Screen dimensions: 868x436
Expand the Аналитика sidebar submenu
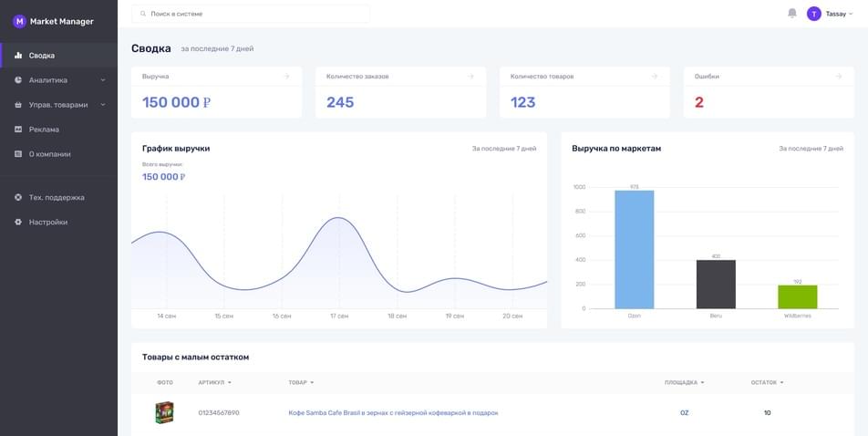[x=103, y=80]
